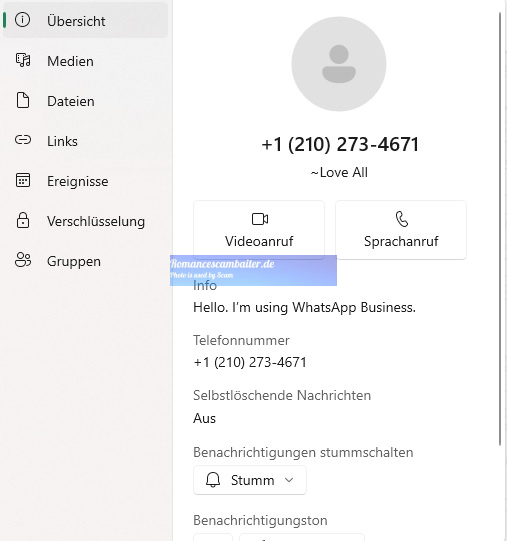
Task: Click the Übersicht info icon
Action: 22,20
